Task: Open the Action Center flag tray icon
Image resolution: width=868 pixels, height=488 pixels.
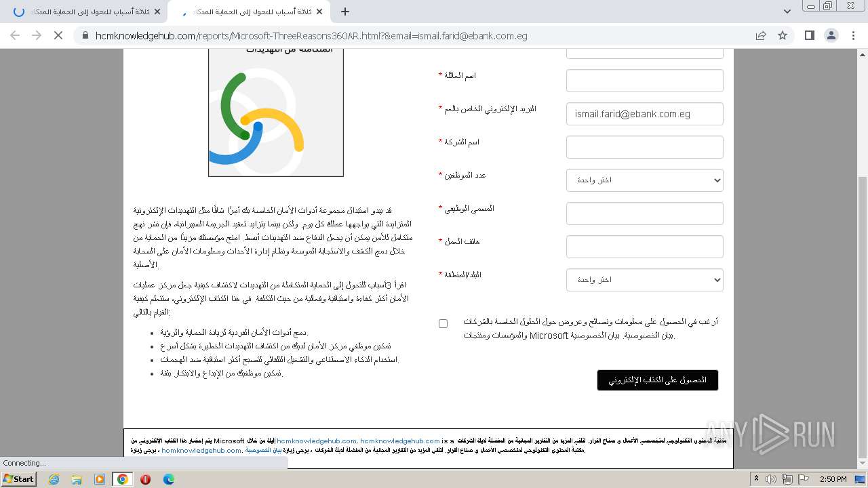Action: [802, 479]
